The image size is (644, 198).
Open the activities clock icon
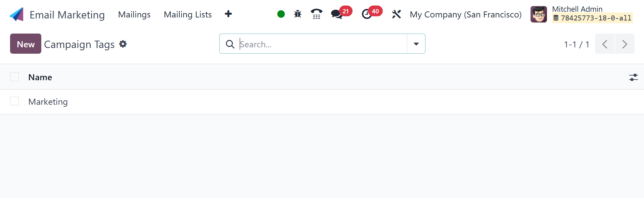[367, 14]
